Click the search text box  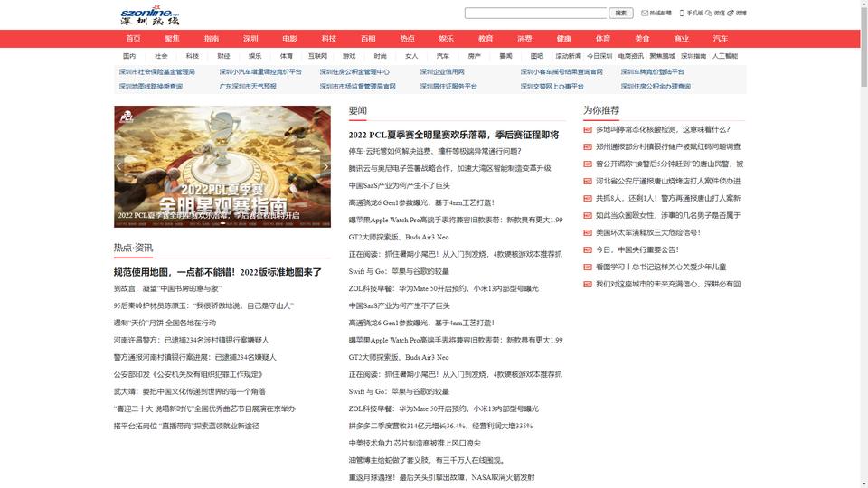coord(536,13)
